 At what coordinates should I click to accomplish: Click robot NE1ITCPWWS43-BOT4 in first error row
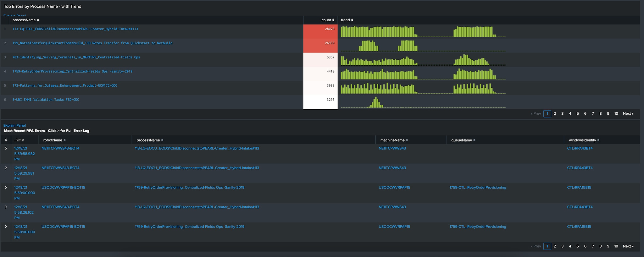[x=60, y=148]
